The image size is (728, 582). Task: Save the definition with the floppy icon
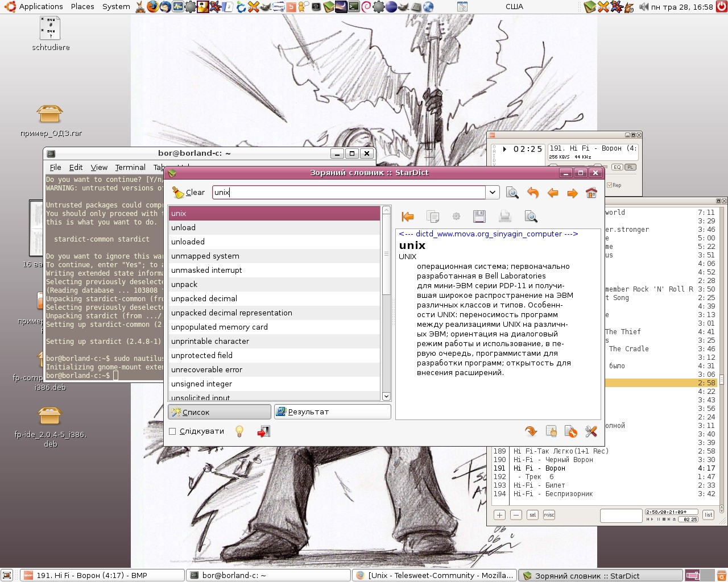(479, 217)
